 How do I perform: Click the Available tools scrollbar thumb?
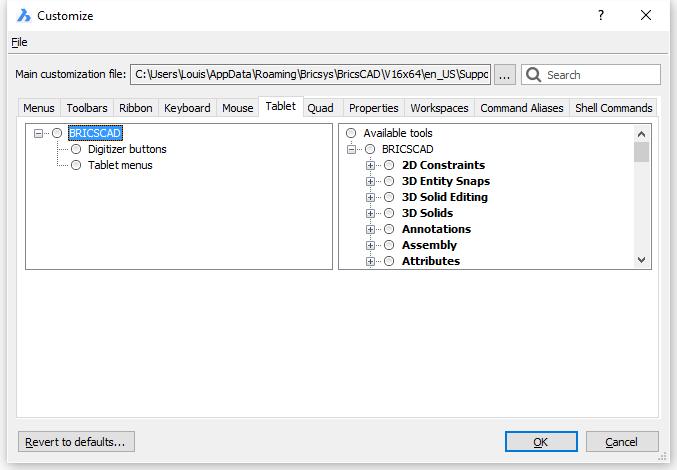pos(642,152)
